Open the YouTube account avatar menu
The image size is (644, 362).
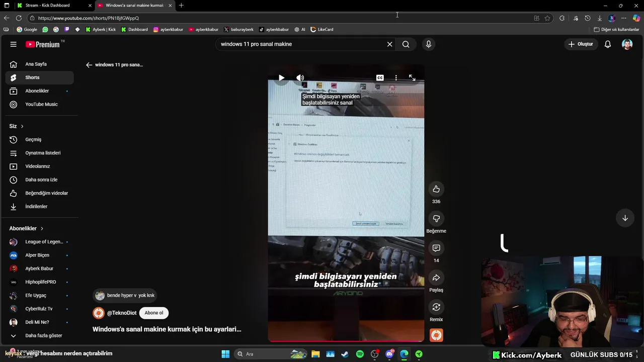(x=627, y=44)
